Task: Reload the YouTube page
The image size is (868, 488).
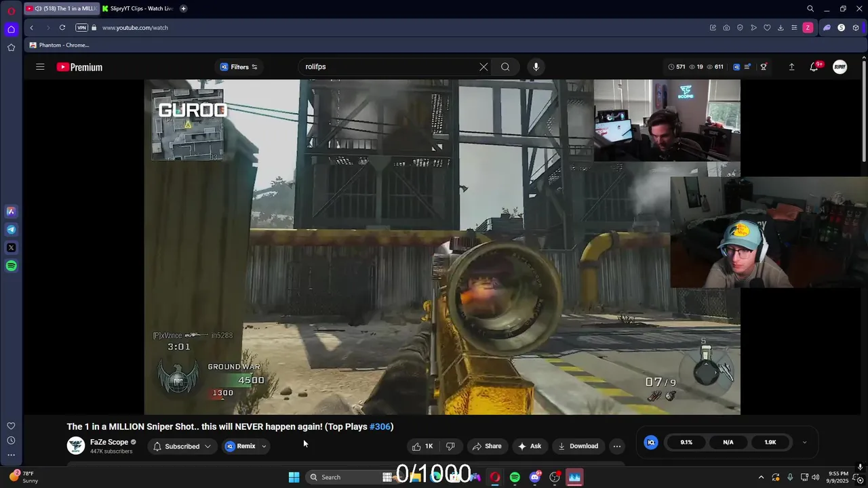Action: (x=62, y=28)
